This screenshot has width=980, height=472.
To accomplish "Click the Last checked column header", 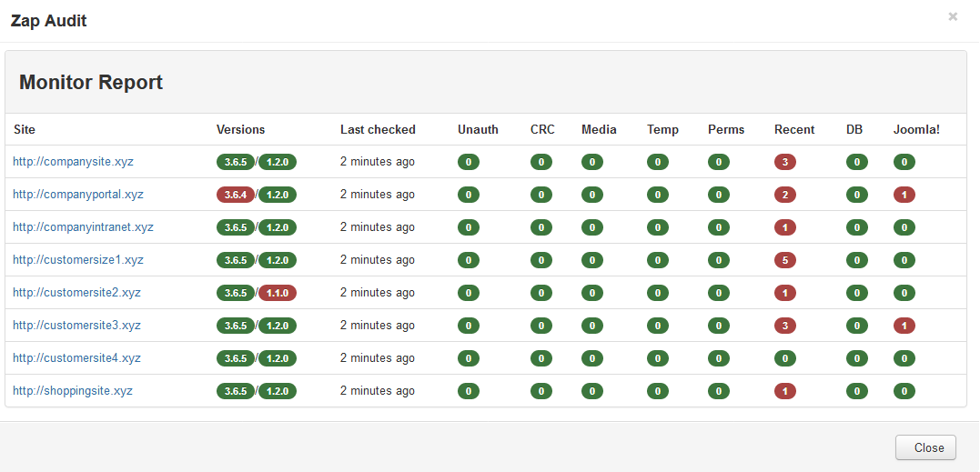I will click(x=378, y=129).
